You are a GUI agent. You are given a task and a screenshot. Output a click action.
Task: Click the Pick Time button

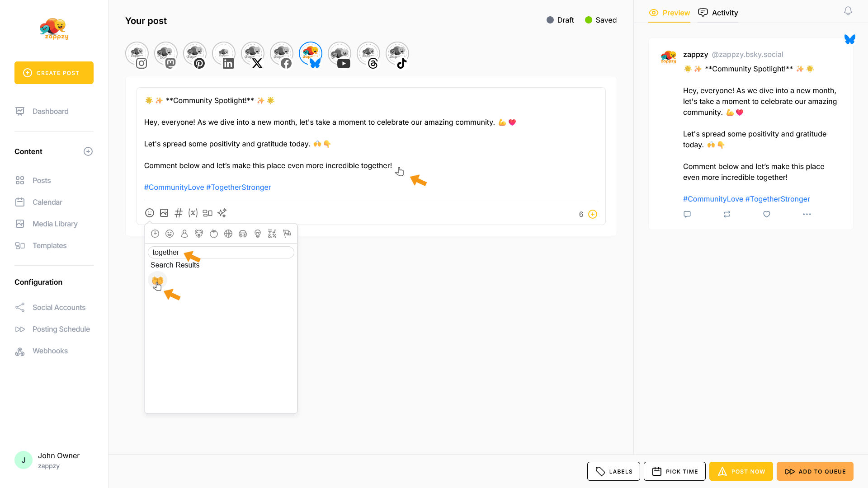tap(675, 471)
